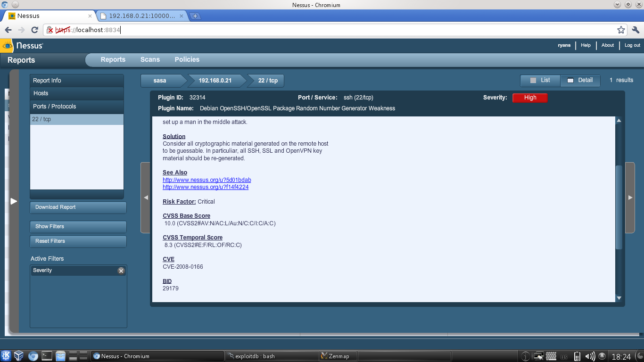Reload the Nessus page
This screenshot has width=644, height=362.
[34, 30]
